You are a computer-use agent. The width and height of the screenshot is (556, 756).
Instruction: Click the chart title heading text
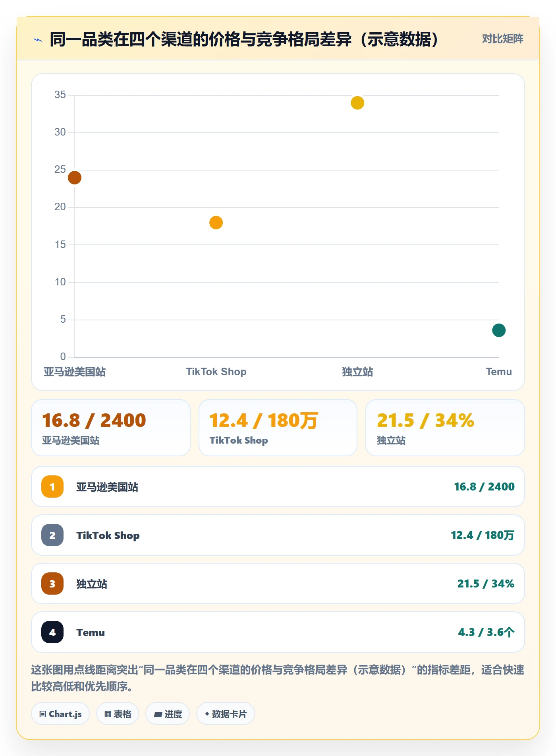[244, 39]
